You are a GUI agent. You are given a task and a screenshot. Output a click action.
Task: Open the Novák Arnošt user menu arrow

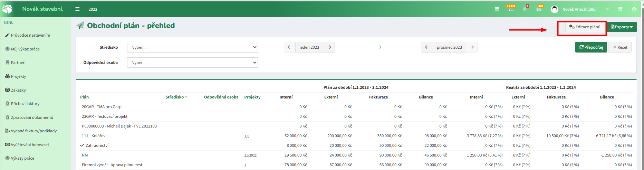tap(607, 9)
